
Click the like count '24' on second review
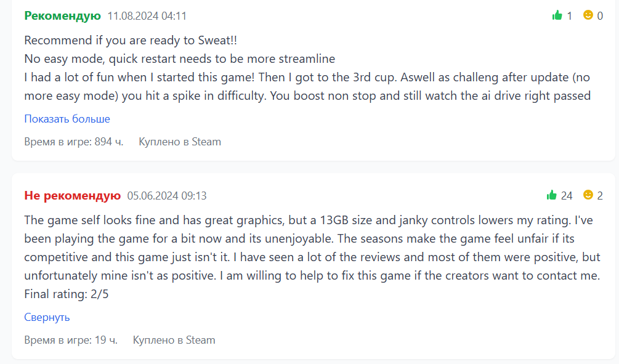coord(567,196)
